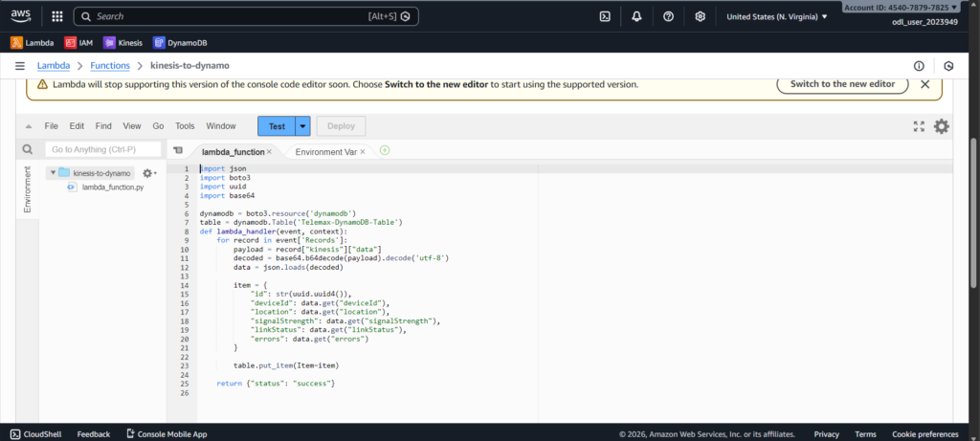Open the United States (N. Virginia) region dropdown
Screen dimensions: 980x441
click(777, 16)
